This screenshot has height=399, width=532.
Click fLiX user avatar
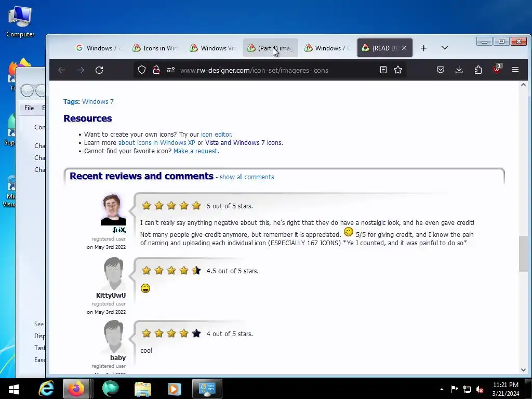tap(113, 210)
